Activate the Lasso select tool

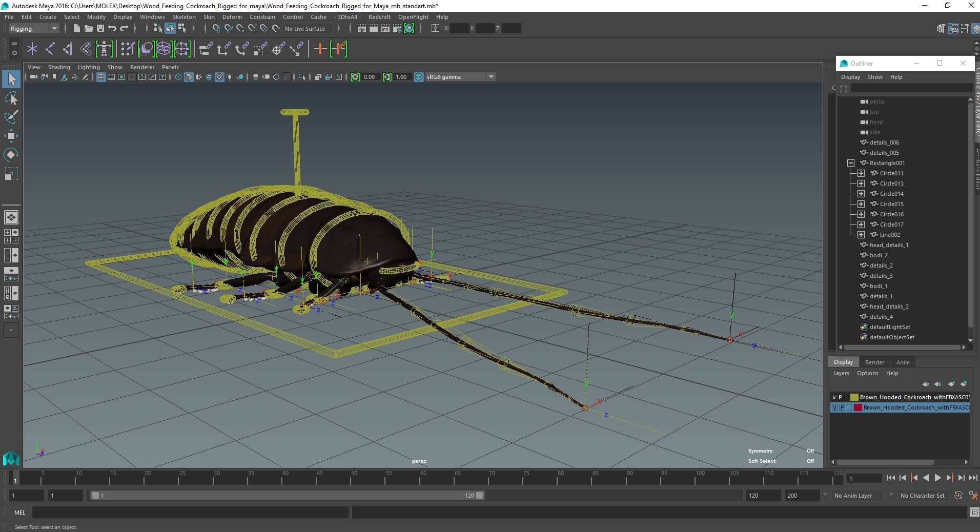point(11,98)
